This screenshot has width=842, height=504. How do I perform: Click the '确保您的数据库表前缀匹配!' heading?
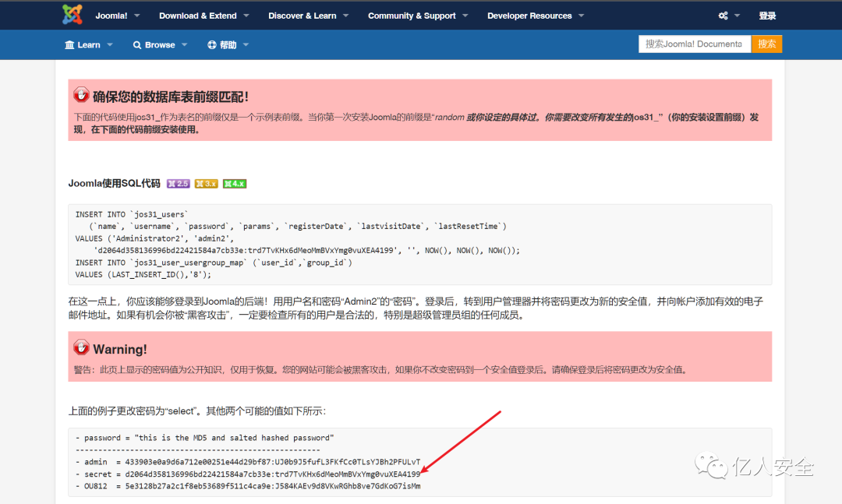click(x=171, y=97)
